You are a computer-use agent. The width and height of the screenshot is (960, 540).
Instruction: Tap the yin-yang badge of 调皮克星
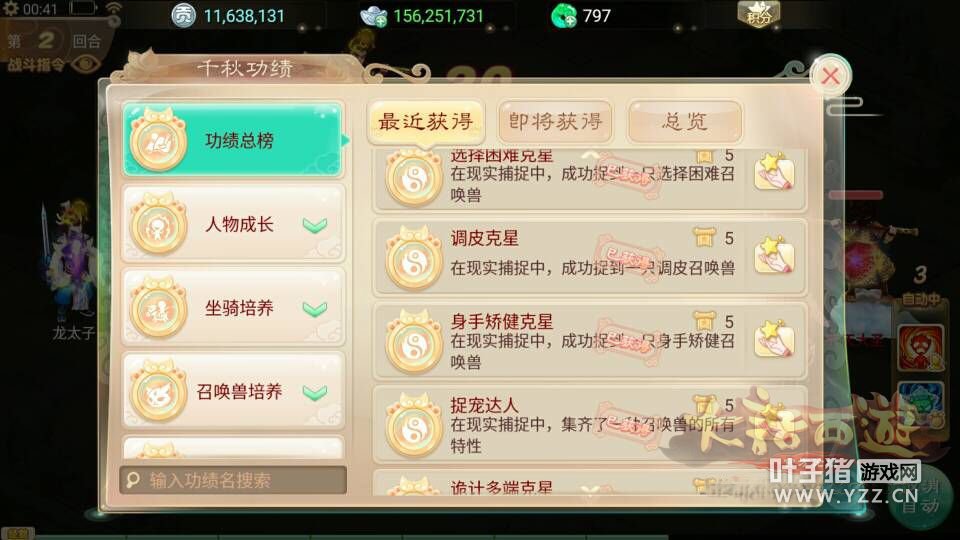414,259
